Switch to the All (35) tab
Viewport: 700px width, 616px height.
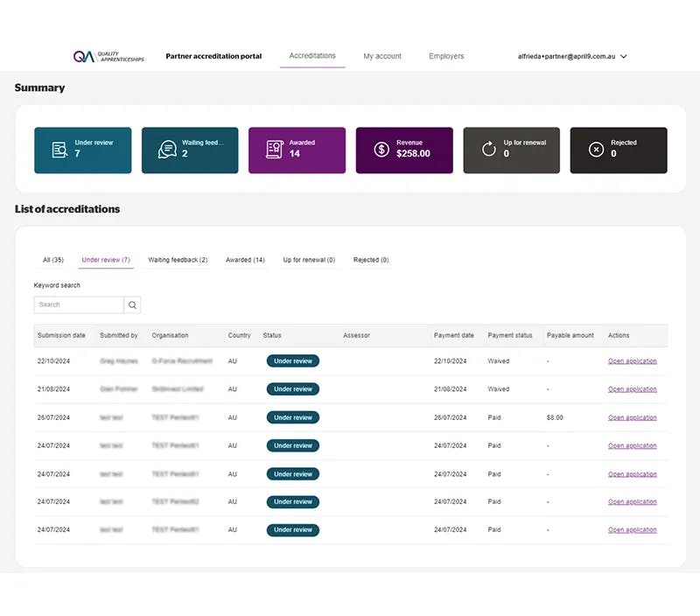[x=53, y=260]
